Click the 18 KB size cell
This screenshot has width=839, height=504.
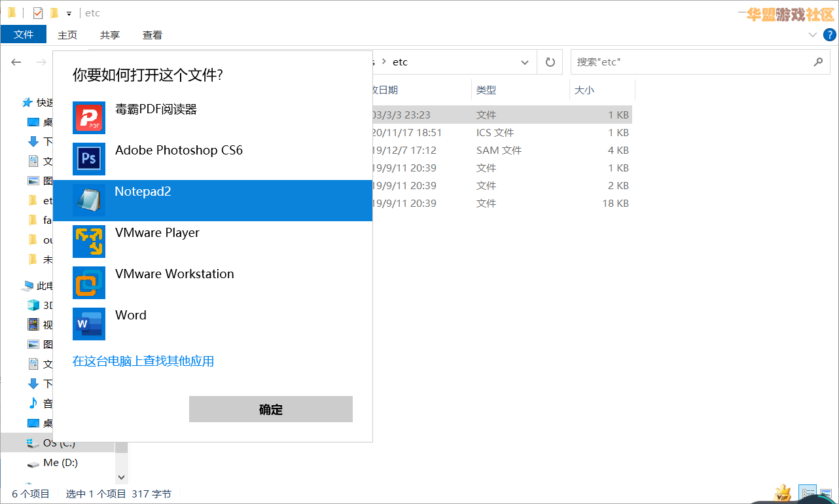click(x=616, y=203)
